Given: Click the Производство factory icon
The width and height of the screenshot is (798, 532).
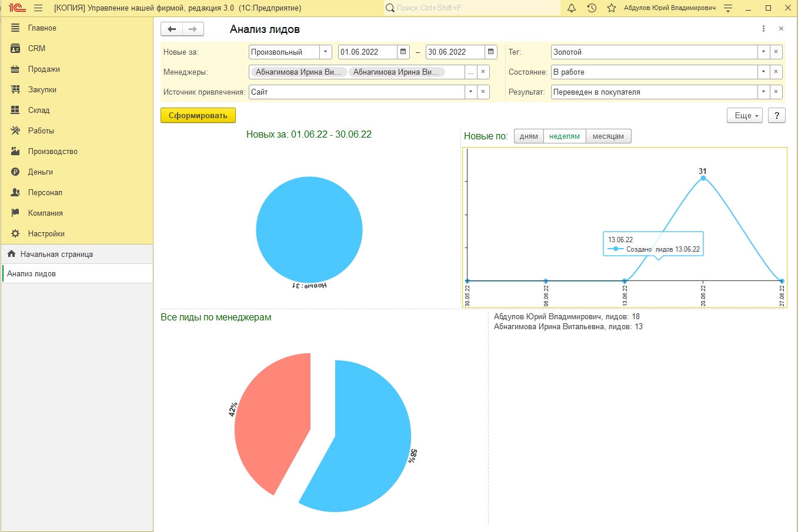Looking at the screenshot, I should [x=15, y=151].
